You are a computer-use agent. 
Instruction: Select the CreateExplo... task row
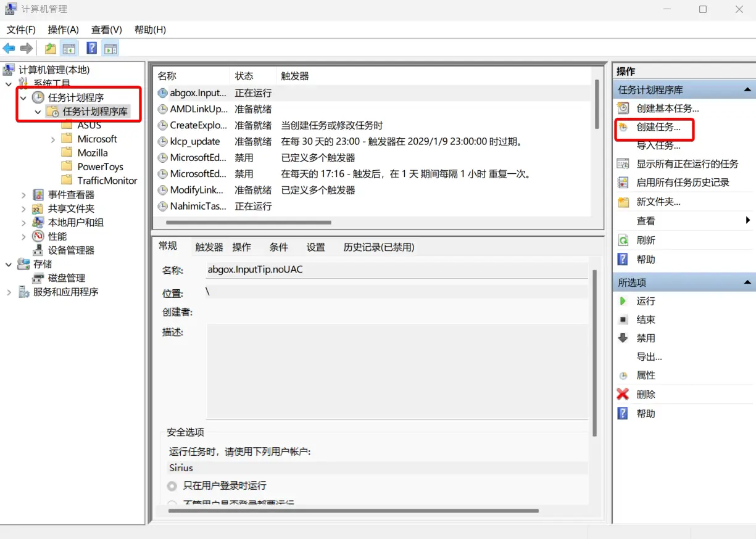point(372,125)
